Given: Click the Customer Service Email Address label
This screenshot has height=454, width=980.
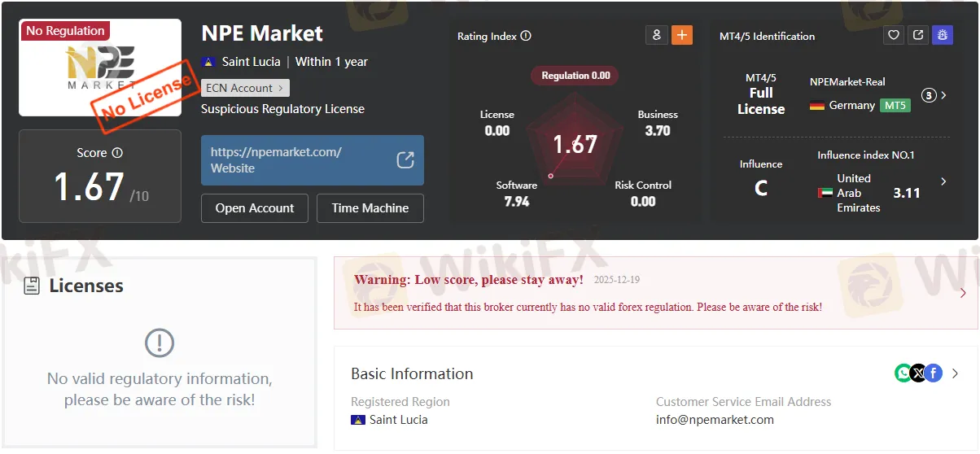Looking at the screenshot, I should (x=744, y=402).
